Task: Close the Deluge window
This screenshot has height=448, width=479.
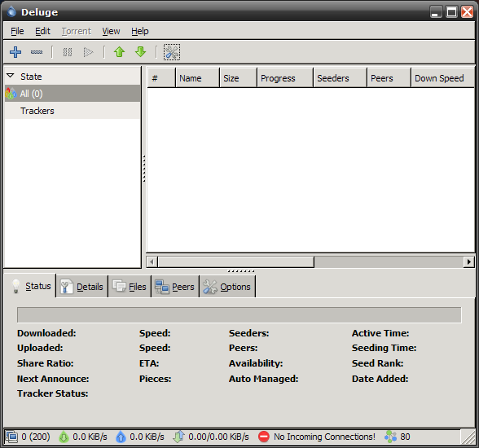Action: (x=467, y=12)
